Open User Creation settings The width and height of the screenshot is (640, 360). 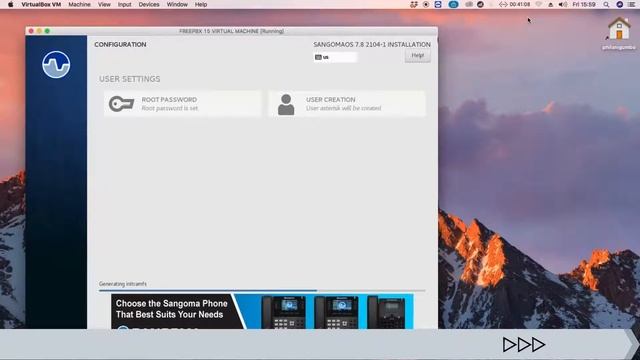[347, 104]
